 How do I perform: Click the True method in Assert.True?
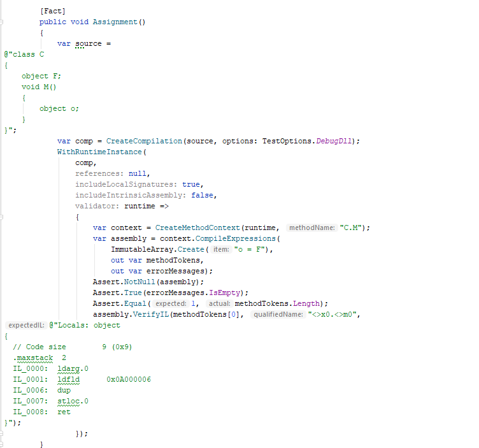tap(133, 293)
